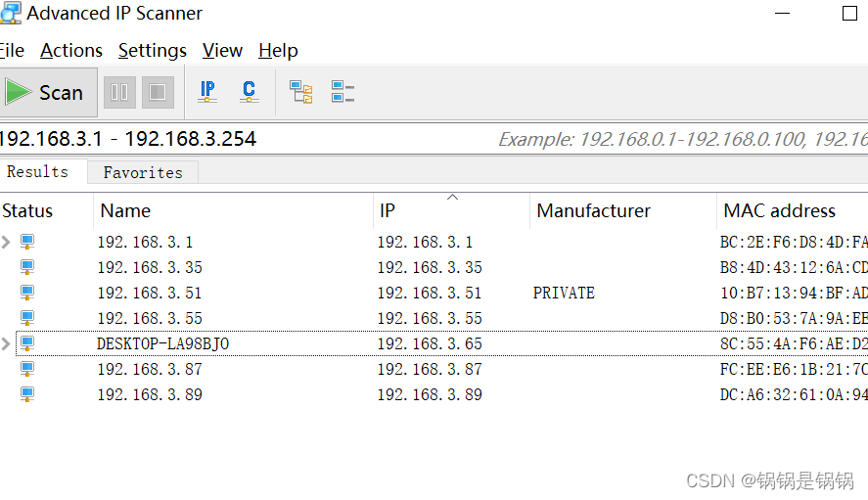Open the Settings menu
This screenshot has width=868, height=500.
point(153,50)
